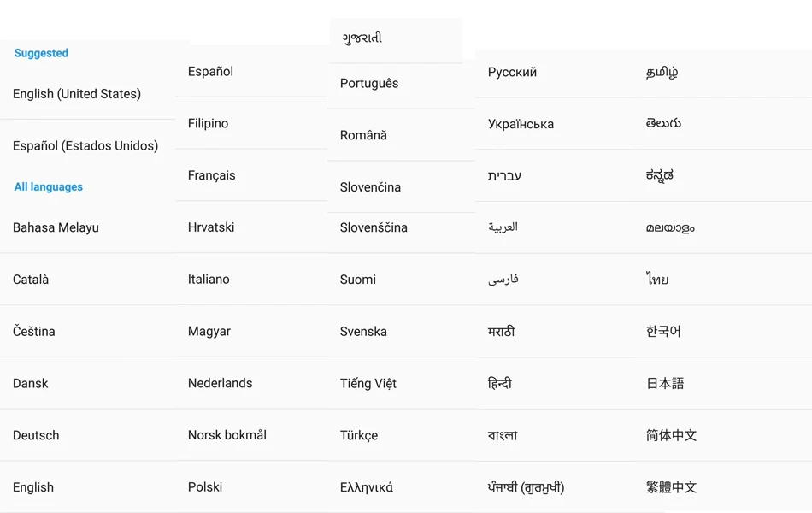Choose Türkçe as display language

(358, 435)
